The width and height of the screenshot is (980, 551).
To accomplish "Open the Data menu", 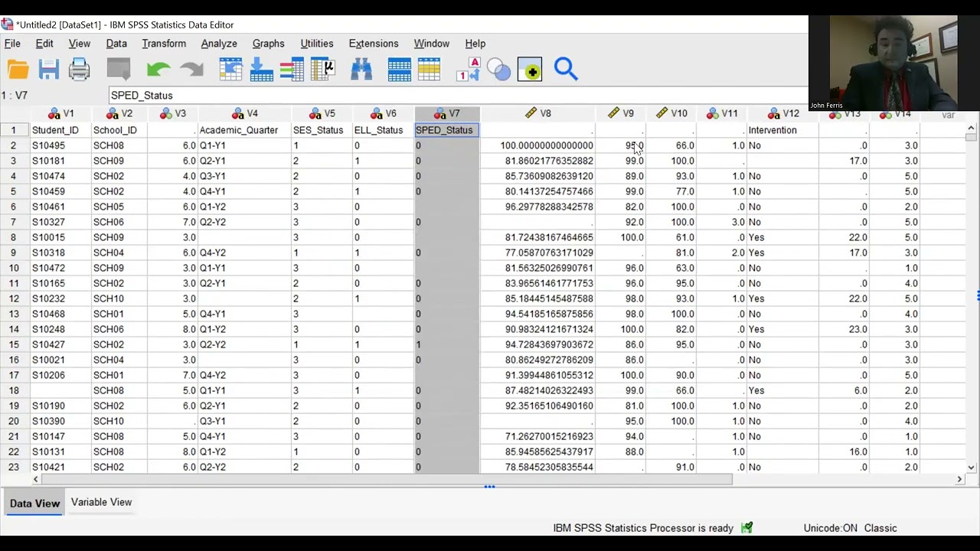I will click(116, 44).
